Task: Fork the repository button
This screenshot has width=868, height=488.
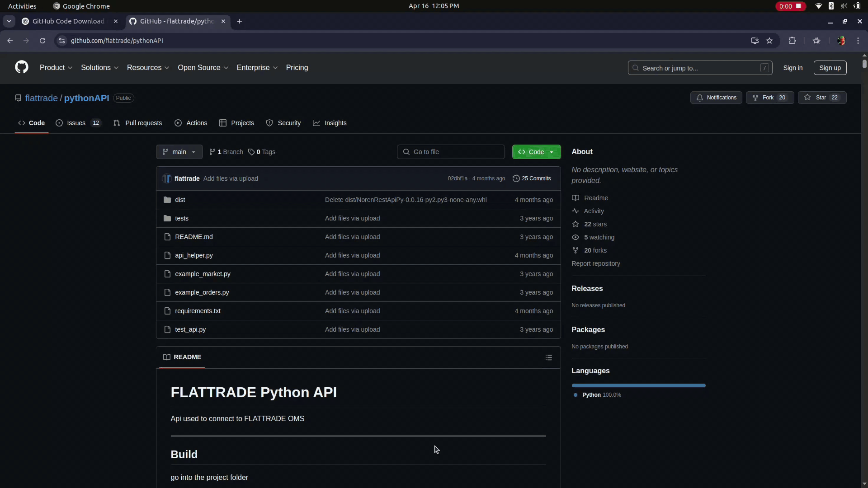Action: click(x=769, y=98)
